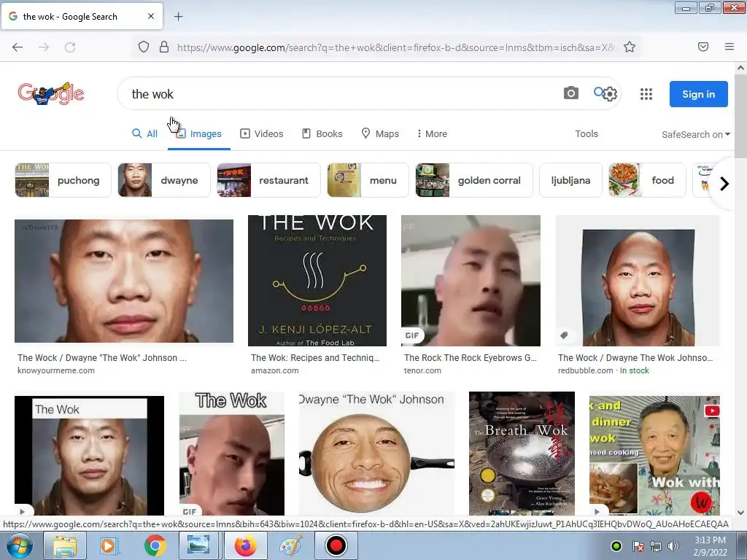Open The Breath of a Wok thumbnail

(522, 454)
